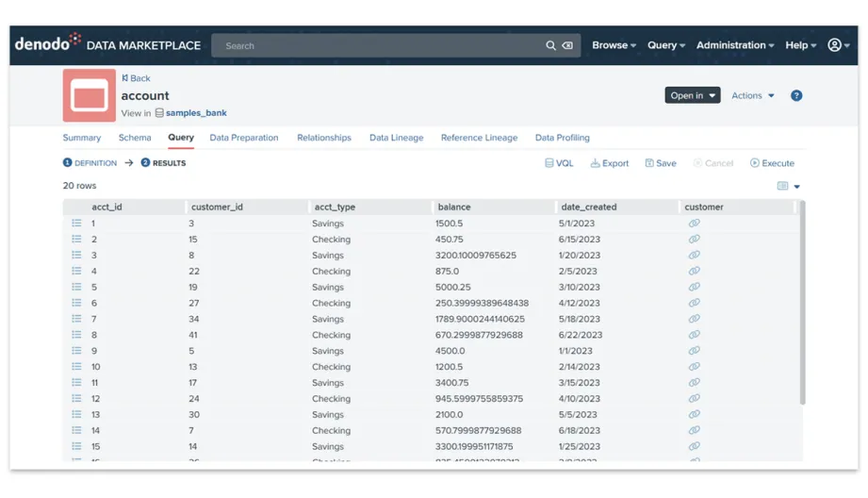Select date cell '6/15/2023'
Screen dimensions: 868x498
(x=579, y=240)
